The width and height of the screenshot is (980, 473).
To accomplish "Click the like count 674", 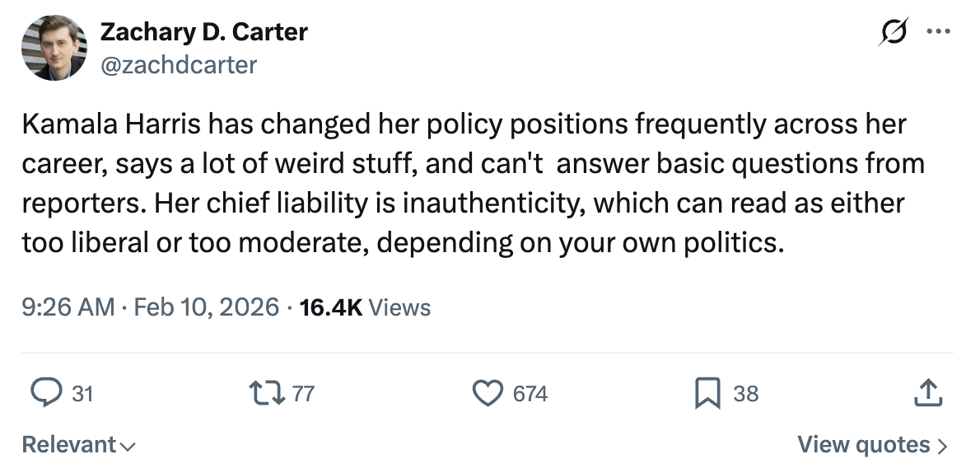I will coord(530,394).
